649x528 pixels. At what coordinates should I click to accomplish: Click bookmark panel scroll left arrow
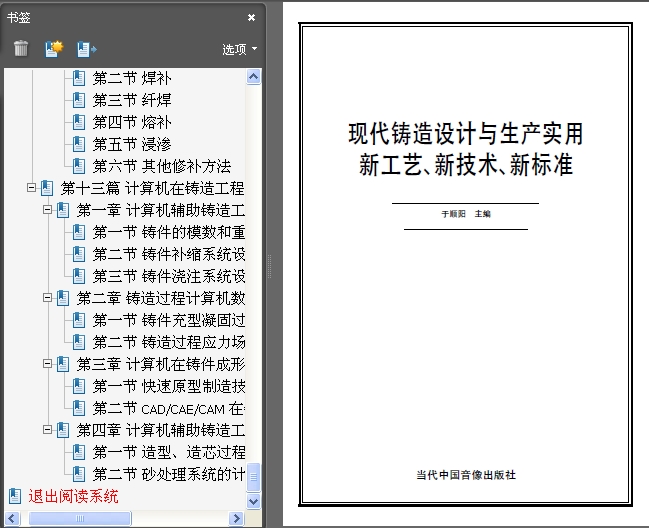tap(12, 518)
